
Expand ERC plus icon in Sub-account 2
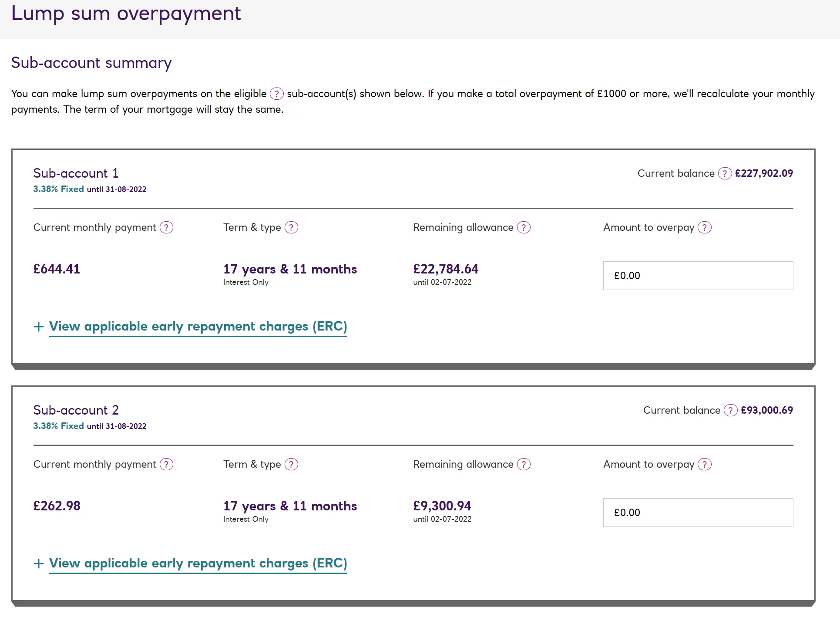39,564
